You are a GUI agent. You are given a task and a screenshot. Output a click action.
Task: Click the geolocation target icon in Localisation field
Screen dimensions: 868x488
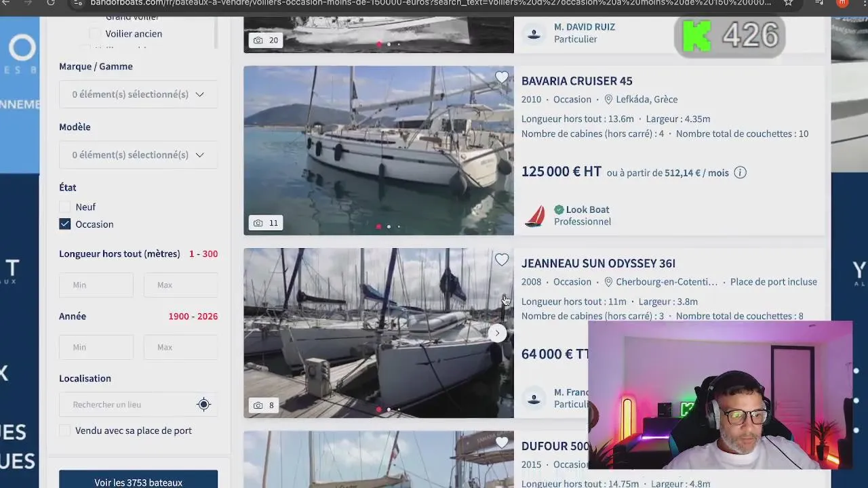203,405
